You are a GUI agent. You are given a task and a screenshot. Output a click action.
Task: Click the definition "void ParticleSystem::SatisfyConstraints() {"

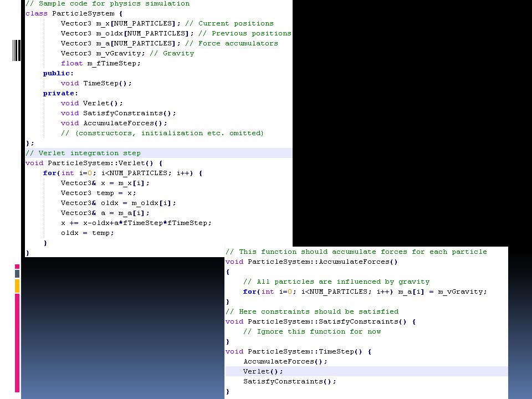[321, 321]
